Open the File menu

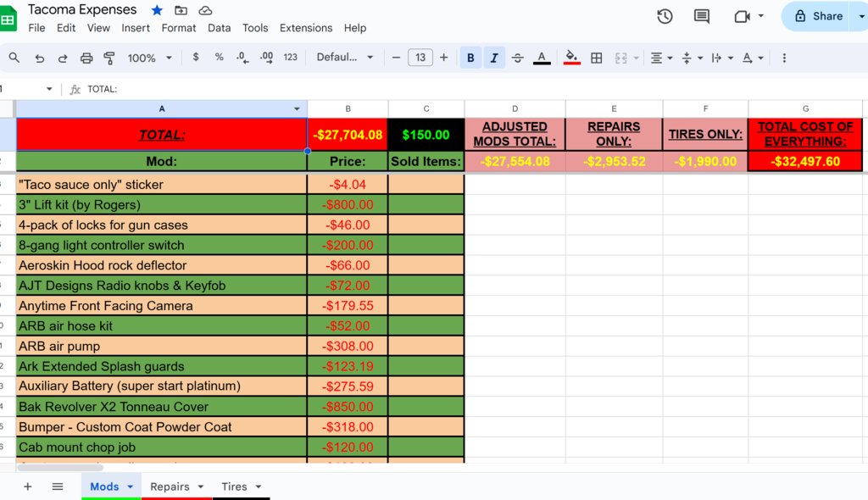(36, 28)
